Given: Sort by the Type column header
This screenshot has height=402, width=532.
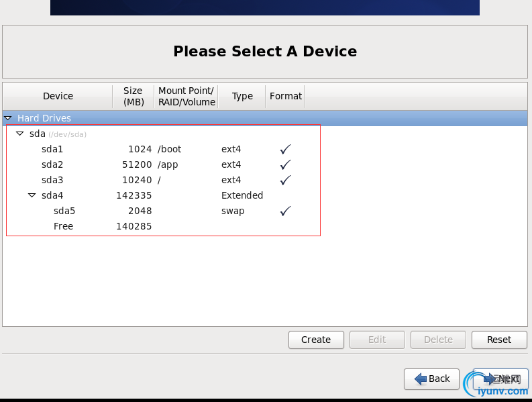Looking at the screenshot, I should pos(242,97).
